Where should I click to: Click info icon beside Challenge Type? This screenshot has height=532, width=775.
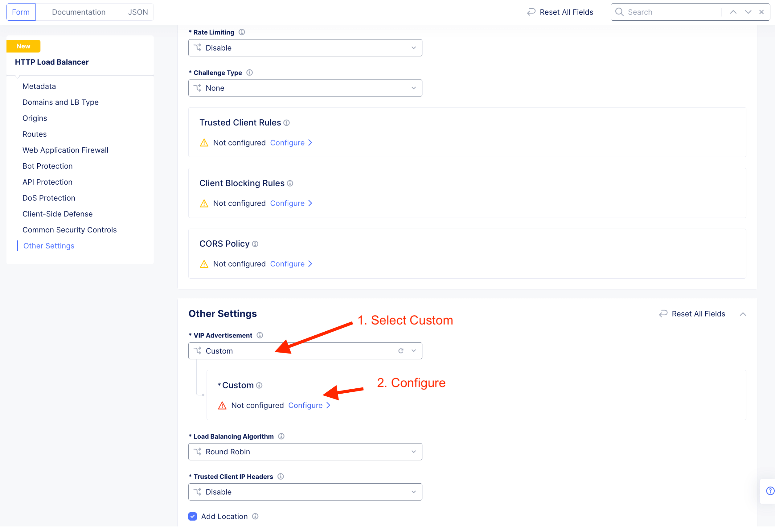pos(249,72)
